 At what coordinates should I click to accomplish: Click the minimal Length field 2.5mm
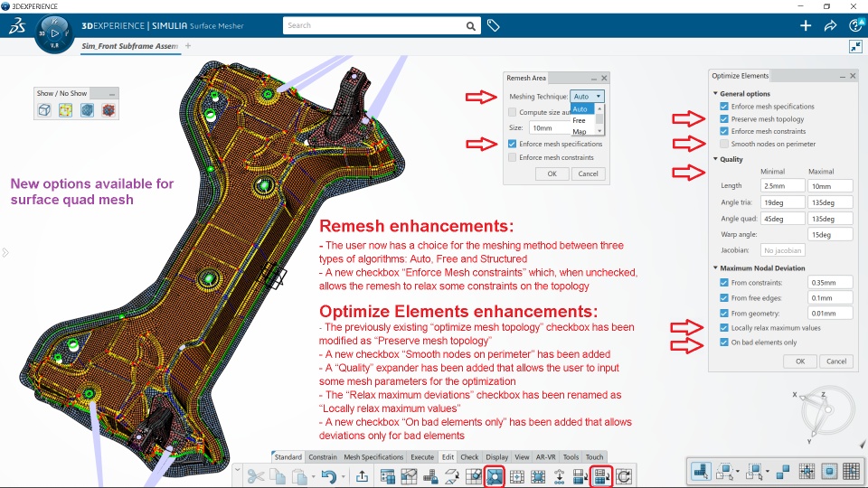tap(782, 186)
